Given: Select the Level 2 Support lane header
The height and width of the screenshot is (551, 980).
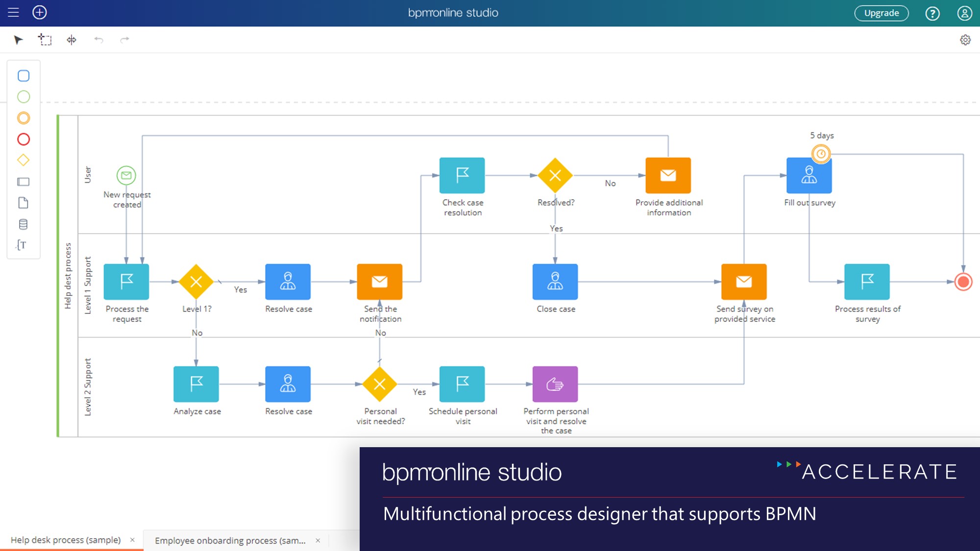Looking at the screenshot, I should 88,387.
